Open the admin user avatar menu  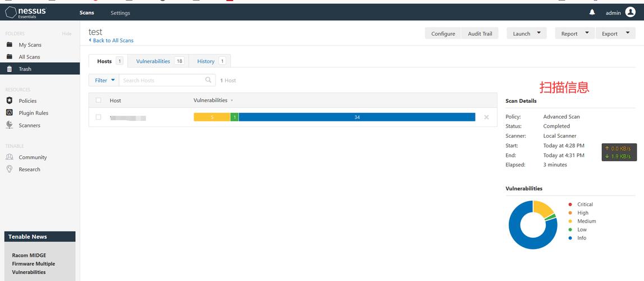(x=630, y=12)
